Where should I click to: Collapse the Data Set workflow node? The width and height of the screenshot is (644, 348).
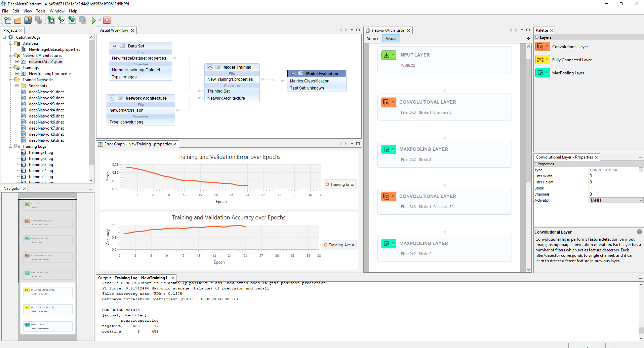[115, 46]
